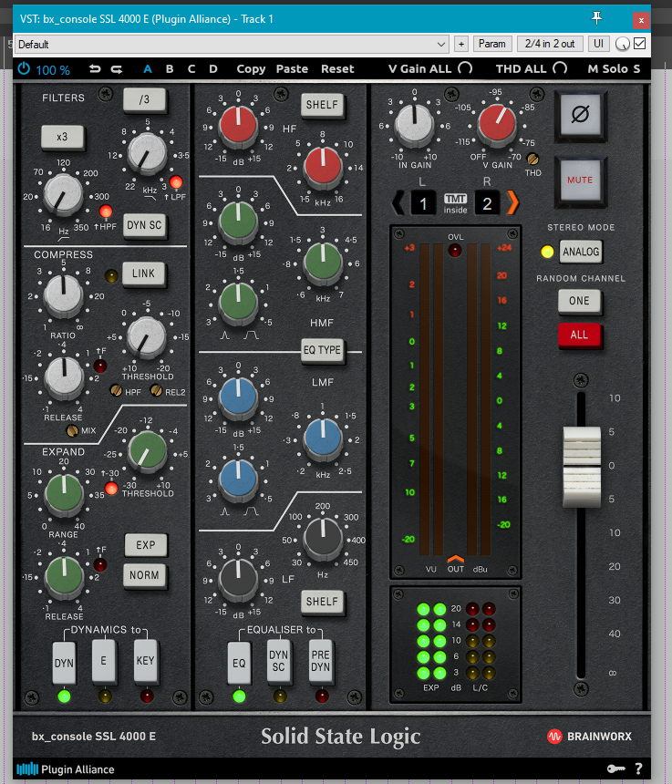
Task: Click the filters x3 button
Action: [x=62, y=137]
